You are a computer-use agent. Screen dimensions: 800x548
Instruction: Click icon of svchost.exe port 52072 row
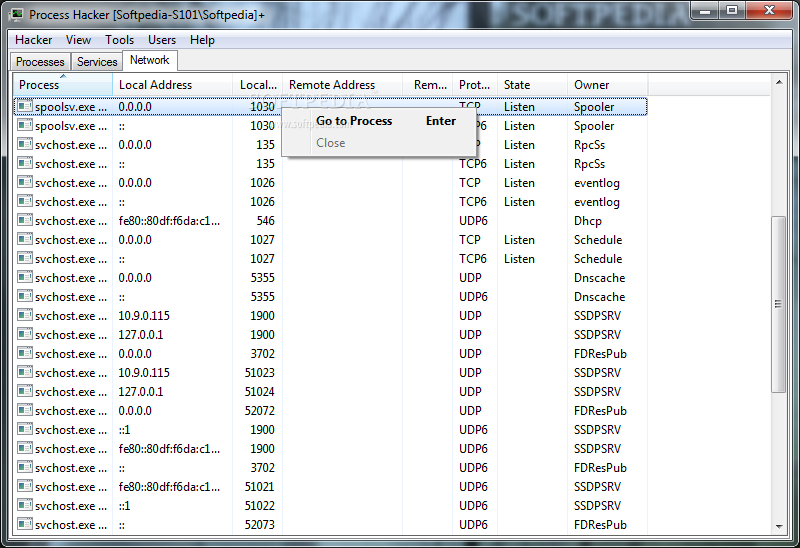(24, 410)
